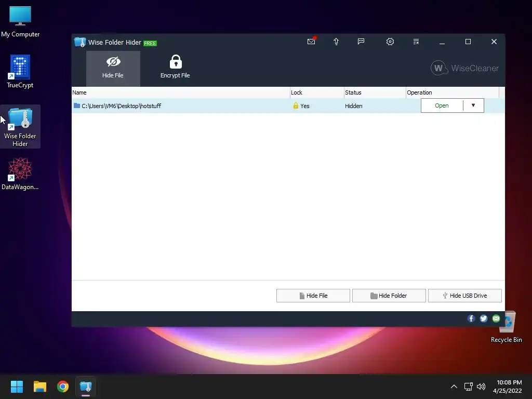Viewport: 532px width, 399px height.
Task: Share via the green email icon
Action: [x=496, y=318]
